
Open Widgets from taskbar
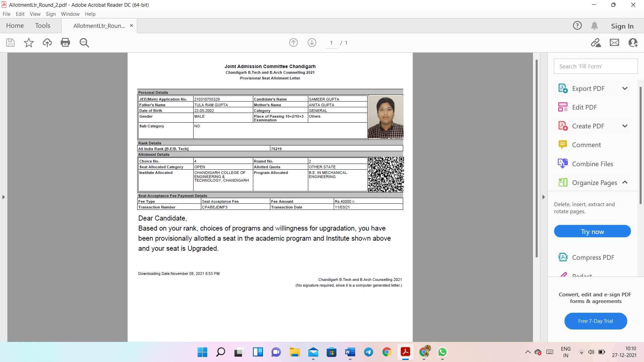pyautogui.click(x=258, y=352)
